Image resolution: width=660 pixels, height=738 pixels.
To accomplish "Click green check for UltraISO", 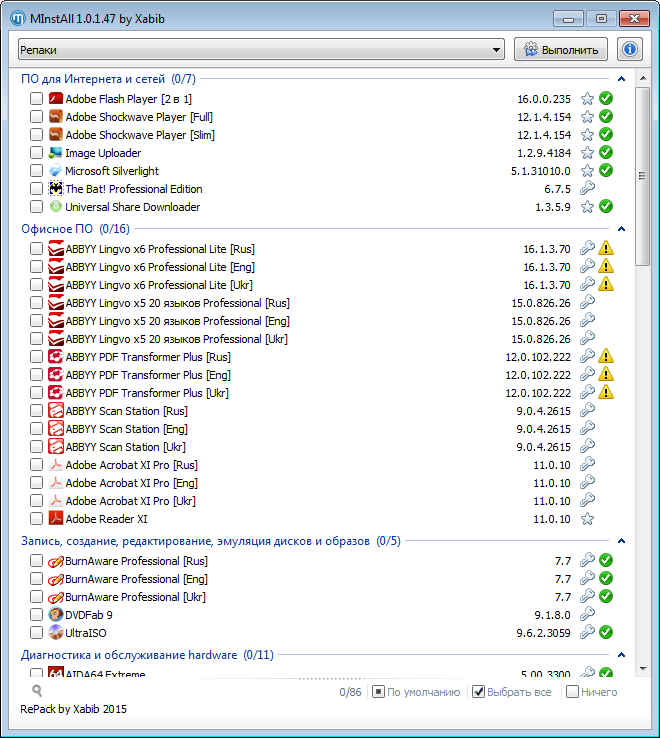I will (x=606, y=632).
